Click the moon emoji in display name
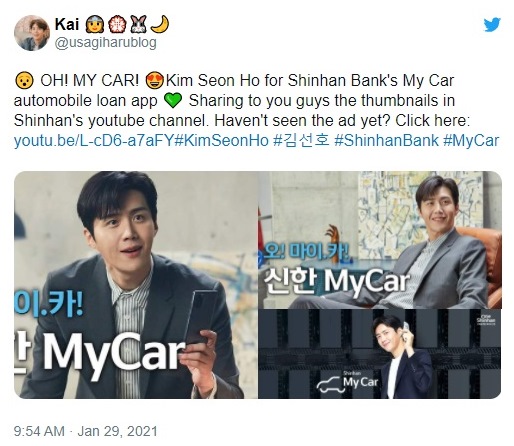This screenshot has height=446, width=514. 160,24
